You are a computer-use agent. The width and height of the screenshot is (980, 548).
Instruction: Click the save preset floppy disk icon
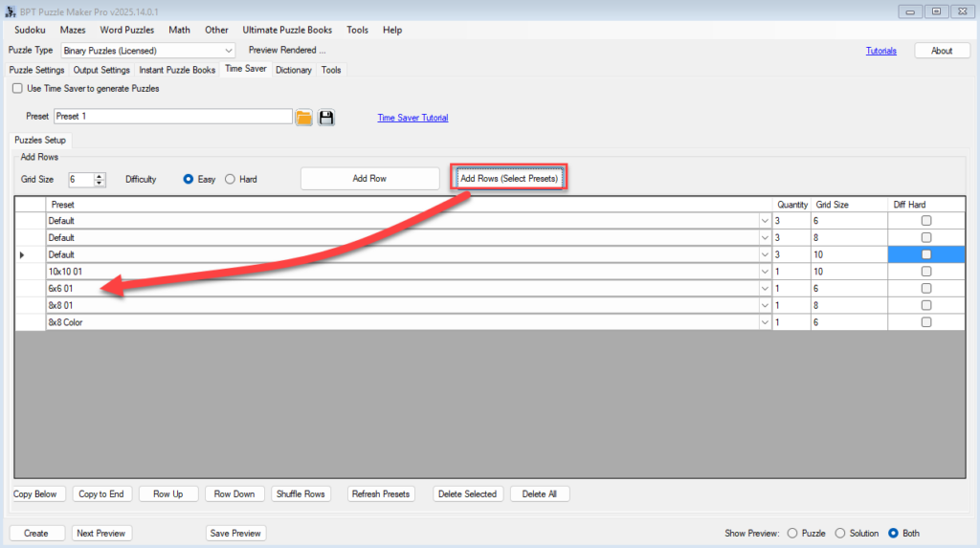click(326, 118)
